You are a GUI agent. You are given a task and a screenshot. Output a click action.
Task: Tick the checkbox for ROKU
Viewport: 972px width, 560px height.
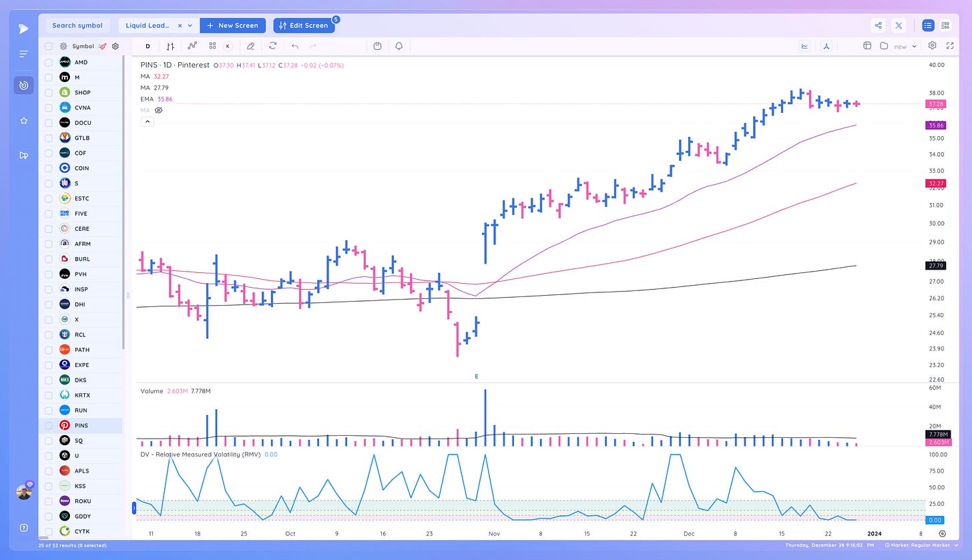tap(48, 501)
